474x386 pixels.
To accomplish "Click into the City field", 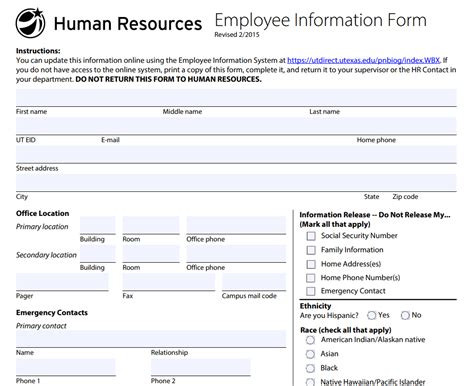I will 189,183.
